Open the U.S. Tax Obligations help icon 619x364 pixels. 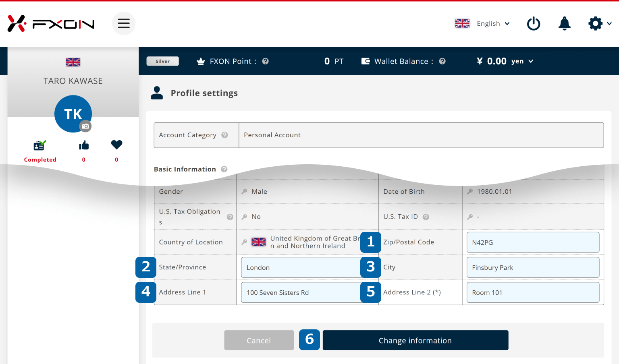tap(230, 217)
